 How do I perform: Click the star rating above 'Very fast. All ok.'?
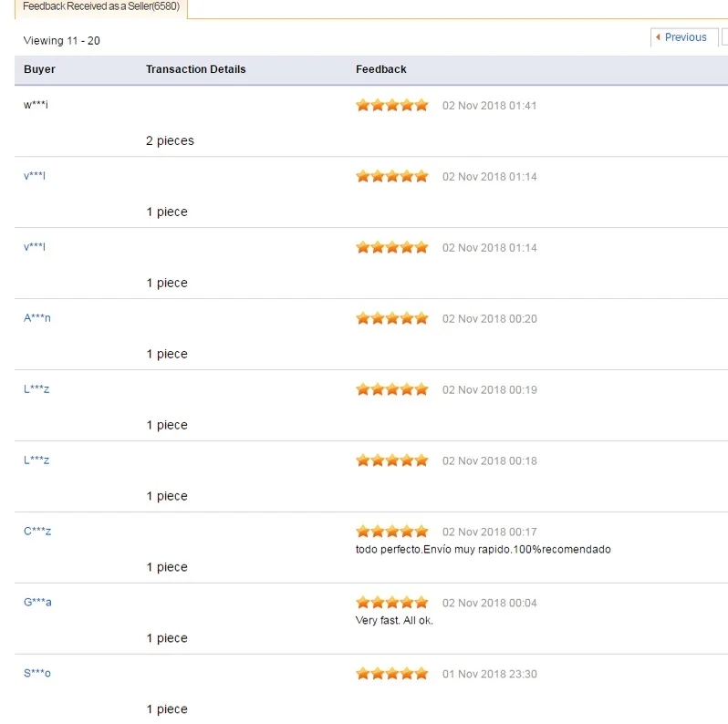pos(392,603)
